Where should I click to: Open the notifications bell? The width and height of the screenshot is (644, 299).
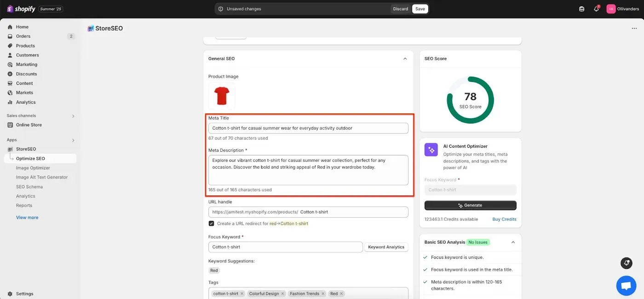[596, 9]
